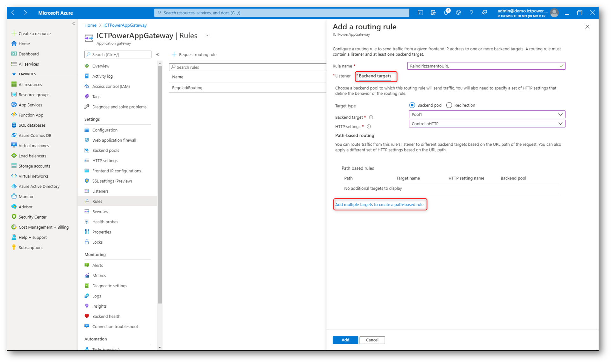The height and width of the screenshot is (364, 612).
Task: Open the more options ellipsis
Action: pos(207,36)
